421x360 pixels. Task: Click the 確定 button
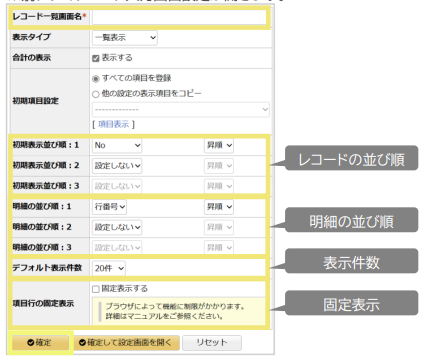(40, 342)
